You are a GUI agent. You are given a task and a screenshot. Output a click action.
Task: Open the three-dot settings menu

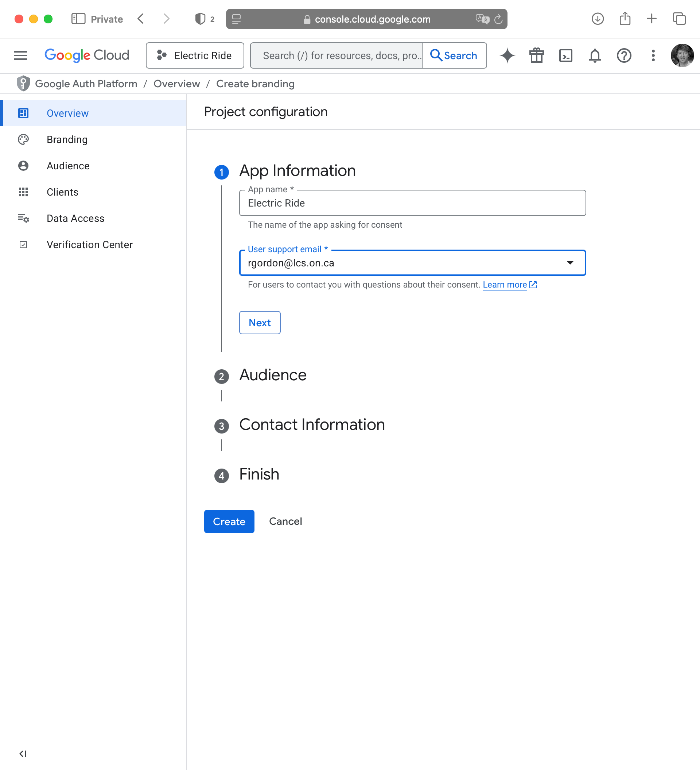click(x=653, y=56)
